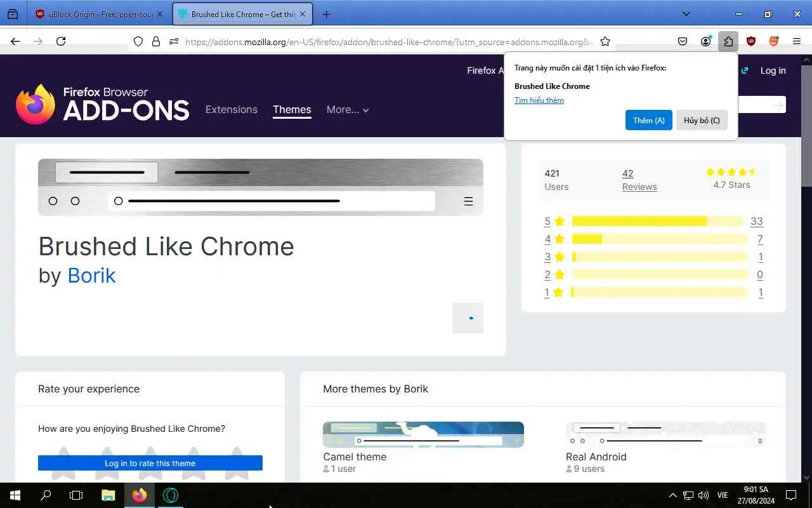Open the Camel theme preview image
The image size is (812, 508).
pyautogui.click(x=423, y=435)
